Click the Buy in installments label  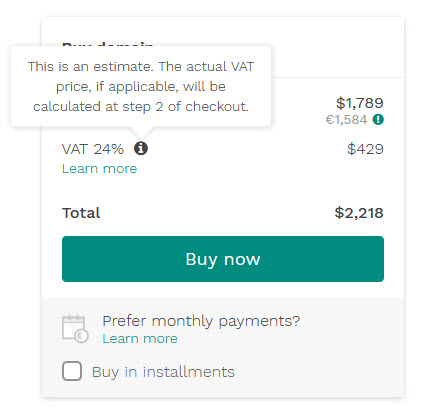tap(163, 372)
